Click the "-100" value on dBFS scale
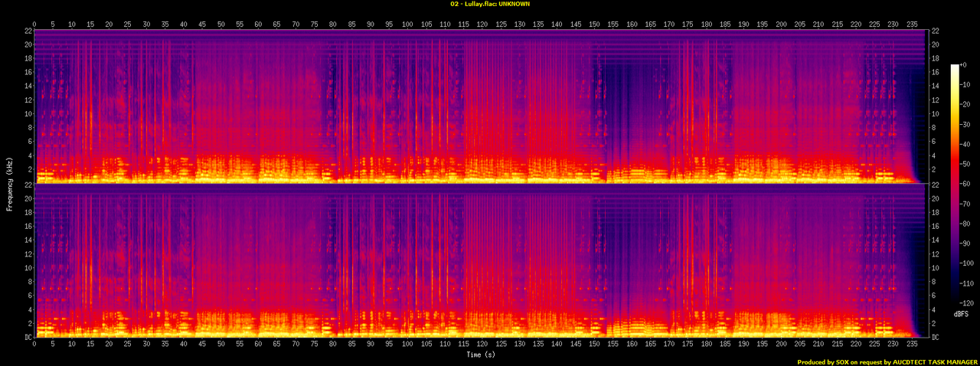 tap(968, 263)
